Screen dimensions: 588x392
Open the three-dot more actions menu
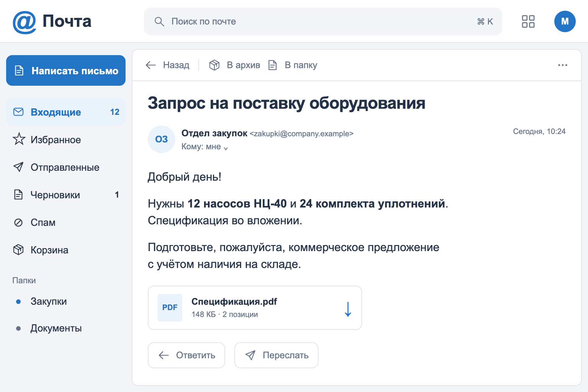[x=563, y=65]
